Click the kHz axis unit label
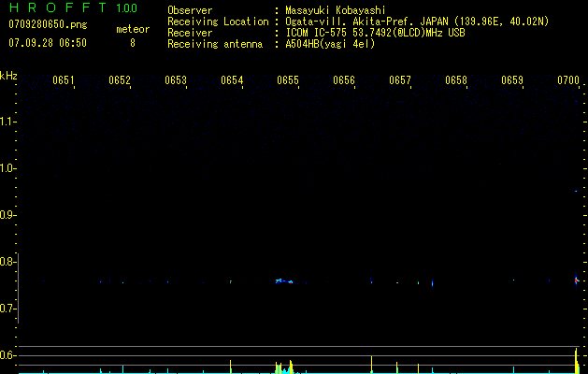 pyautogui.click(x=8, y=76)
